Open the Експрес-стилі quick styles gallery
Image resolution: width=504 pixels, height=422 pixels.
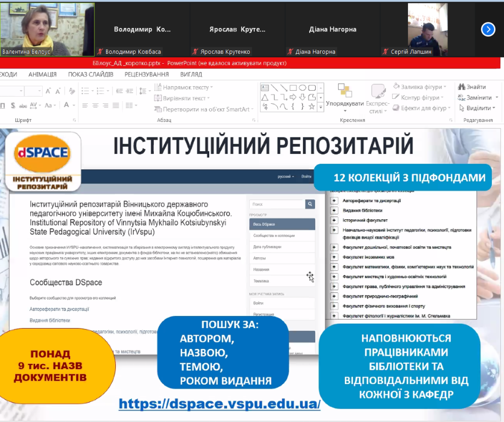point(378,98)
